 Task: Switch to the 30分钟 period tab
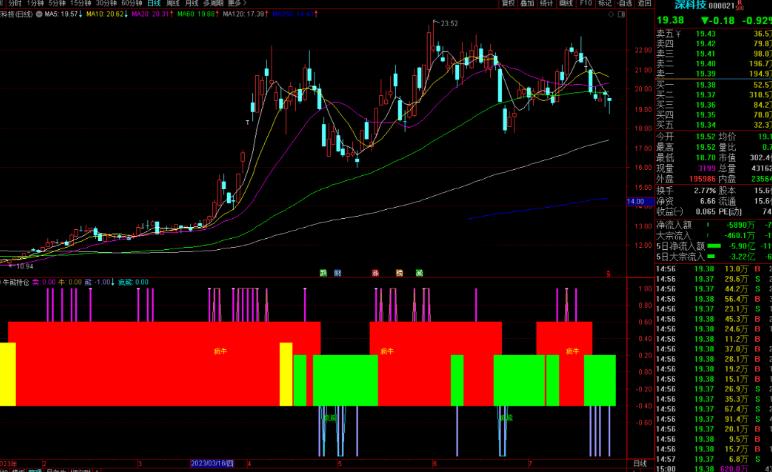click(x=106, y=3)
